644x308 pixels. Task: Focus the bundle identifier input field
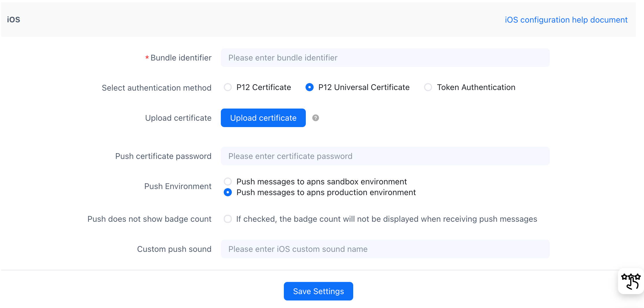(x=385, y=58)
